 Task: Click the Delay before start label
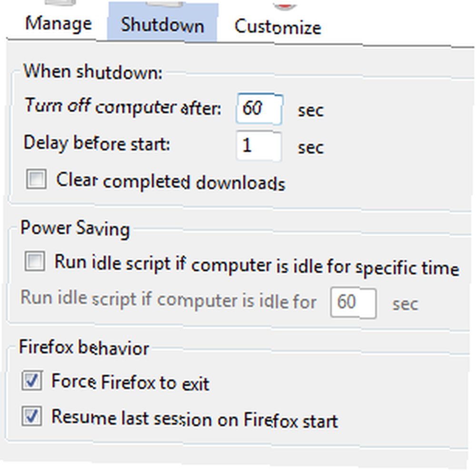click(97, 143)
